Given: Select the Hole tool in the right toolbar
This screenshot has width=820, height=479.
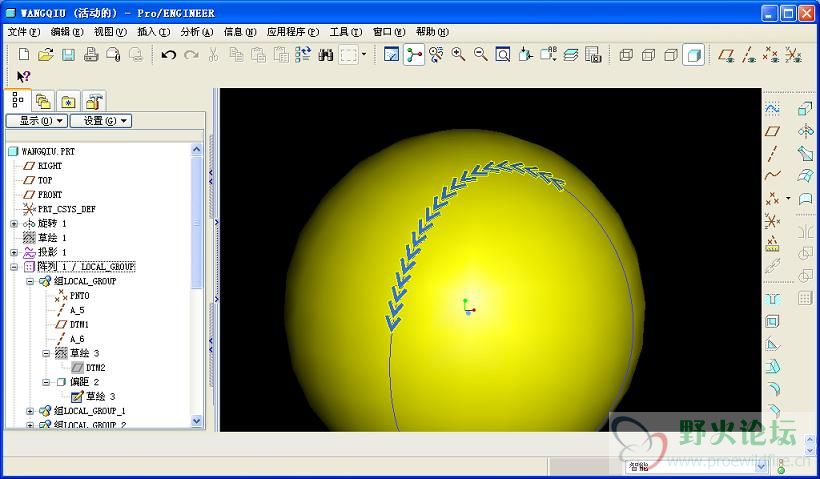Looking at the screenshot, I should point(772,299).
